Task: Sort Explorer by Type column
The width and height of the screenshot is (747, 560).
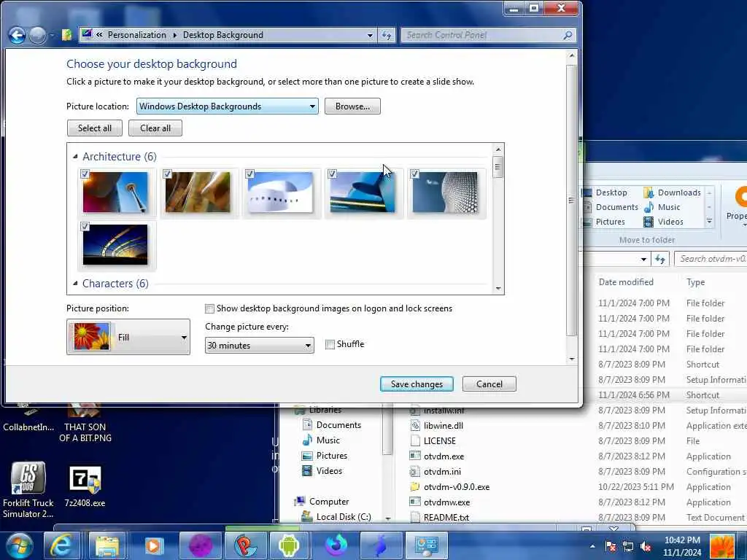Action: point(695,282)
